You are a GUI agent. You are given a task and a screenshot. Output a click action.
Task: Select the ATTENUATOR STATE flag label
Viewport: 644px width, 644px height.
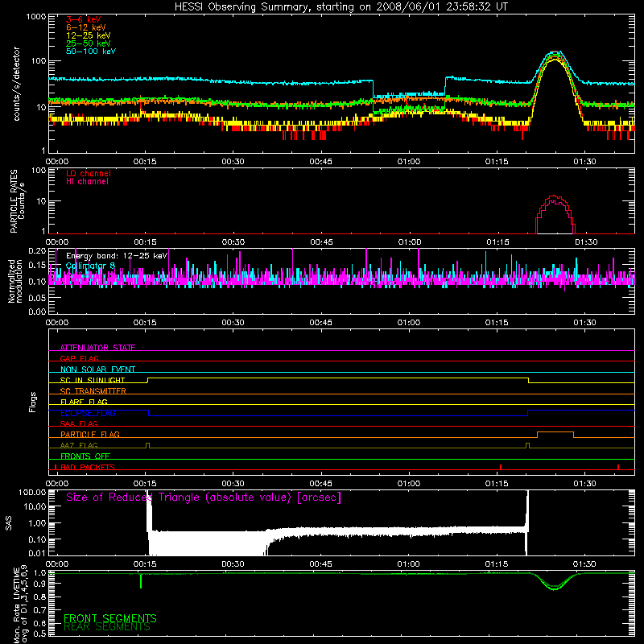[97, 348]
